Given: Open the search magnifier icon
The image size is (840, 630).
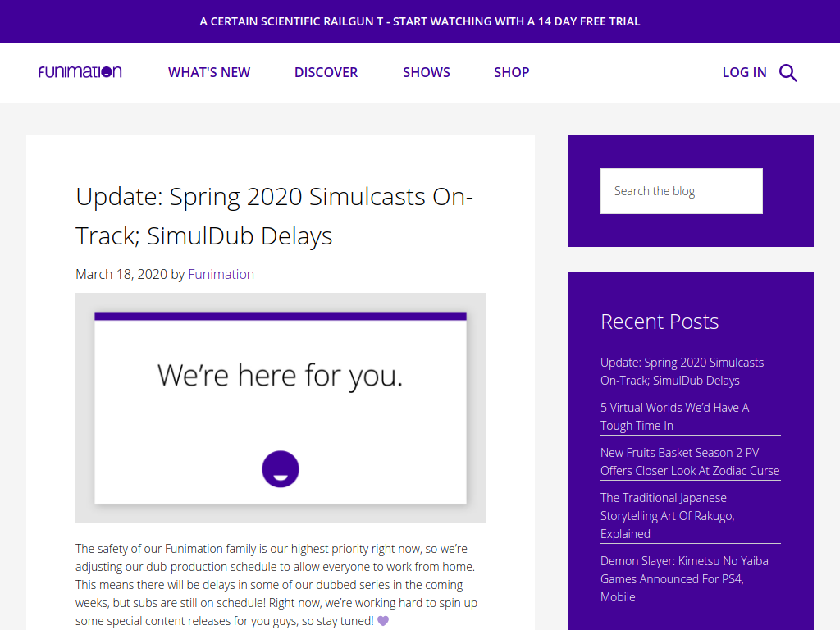Looking at the screenshot, I should coord(788,72).
